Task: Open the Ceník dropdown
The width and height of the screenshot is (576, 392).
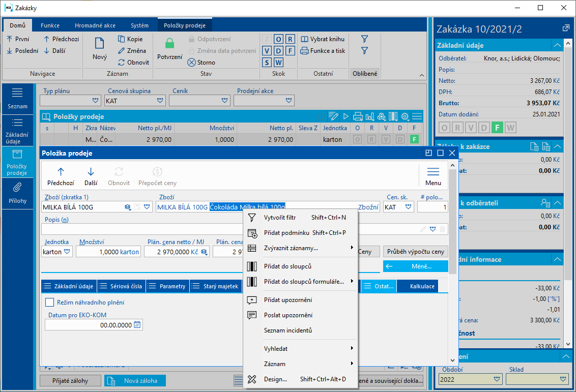Action: point(225,101)
